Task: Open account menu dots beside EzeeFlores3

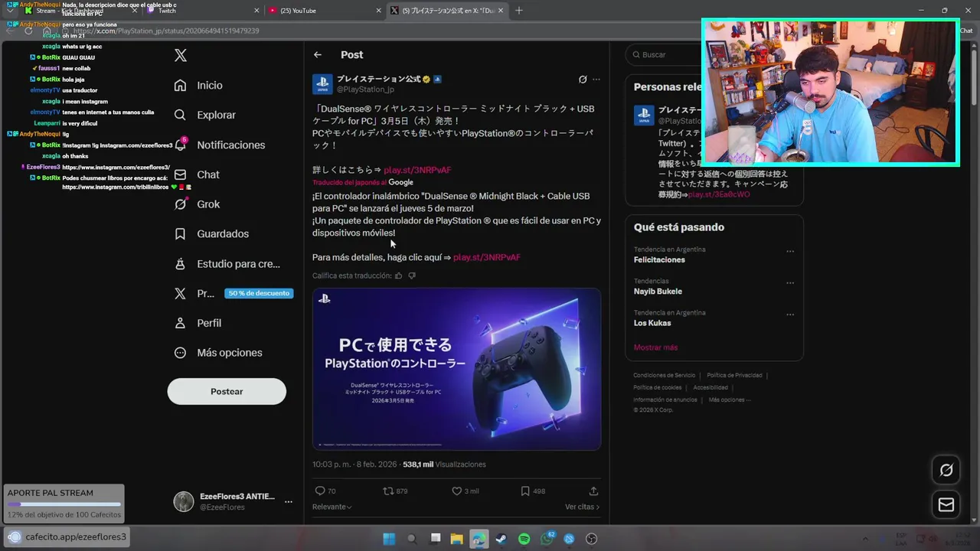Action: pos(288,502)
